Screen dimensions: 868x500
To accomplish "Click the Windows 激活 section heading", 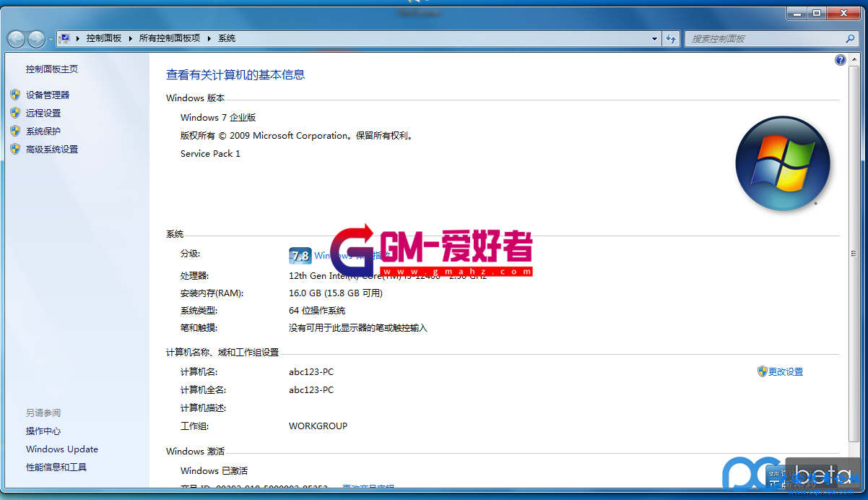I will [x=195, y=451].
